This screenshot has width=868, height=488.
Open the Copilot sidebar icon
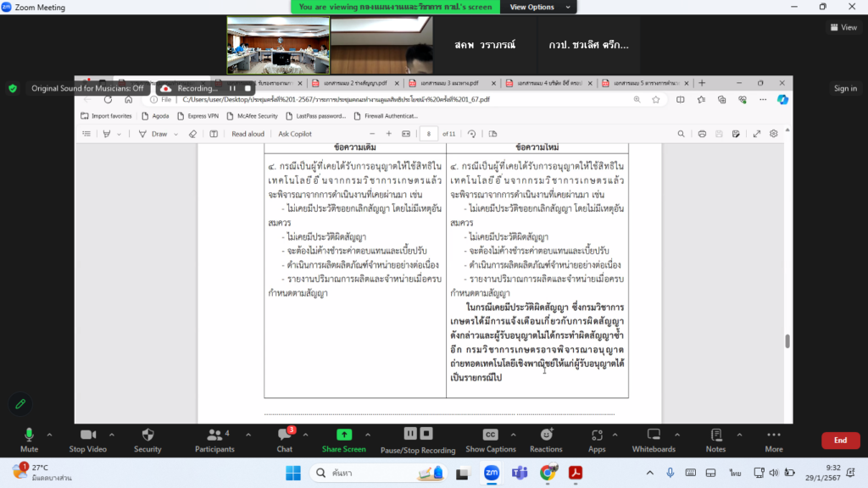(x=782, y=100)
